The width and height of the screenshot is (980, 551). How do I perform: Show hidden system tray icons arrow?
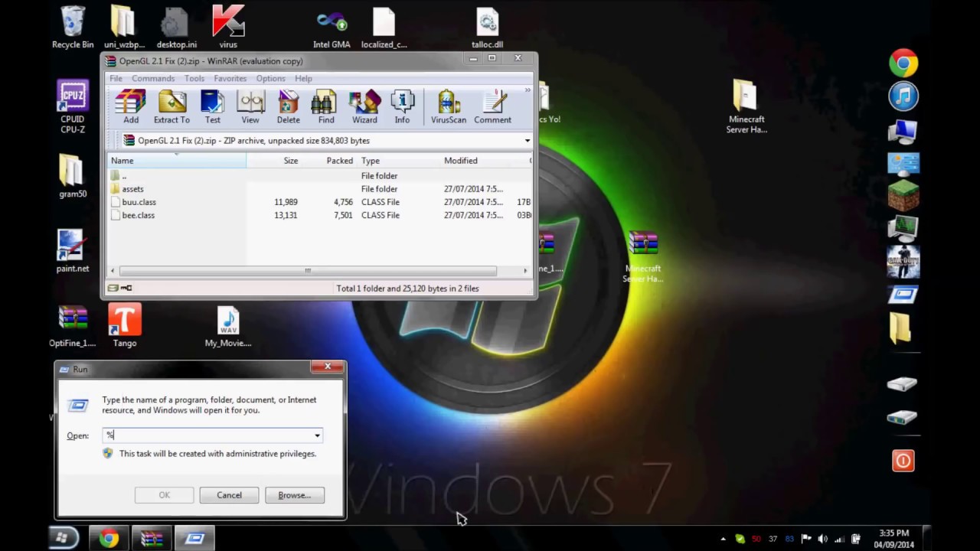click(x=723, y=539)
